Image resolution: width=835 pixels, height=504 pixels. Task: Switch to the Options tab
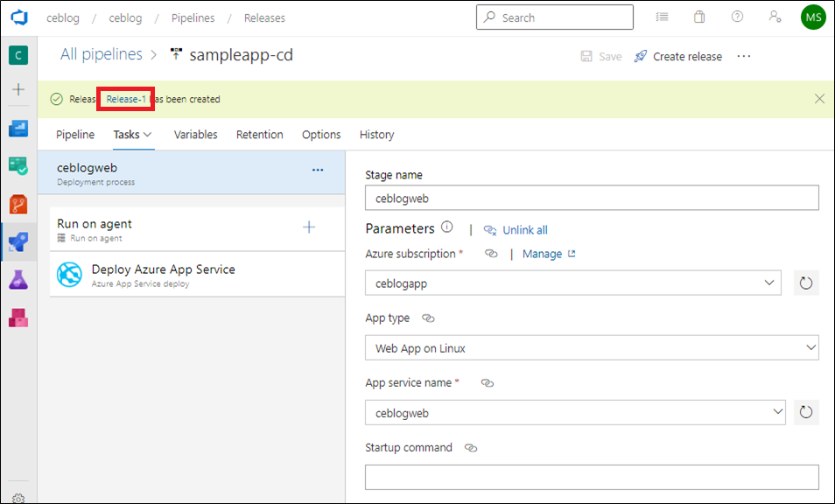321,135
